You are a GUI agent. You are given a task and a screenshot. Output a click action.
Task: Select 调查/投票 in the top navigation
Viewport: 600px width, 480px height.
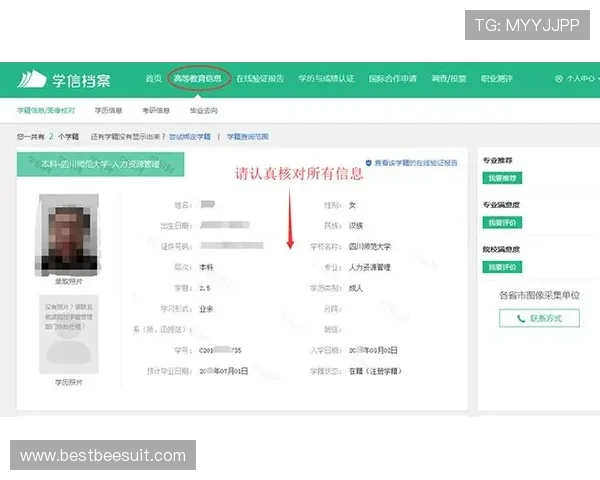pyautogui.click(x=449, y=78)
